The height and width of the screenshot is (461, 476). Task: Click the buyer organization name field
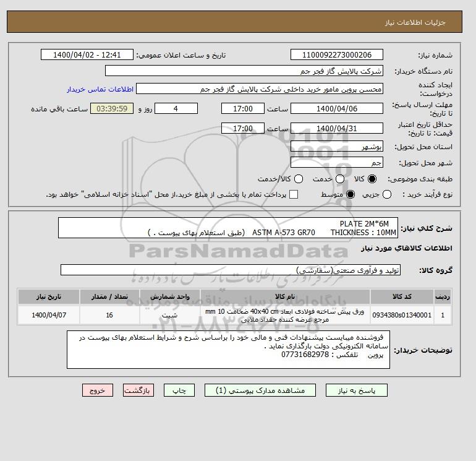click(244, 71)
